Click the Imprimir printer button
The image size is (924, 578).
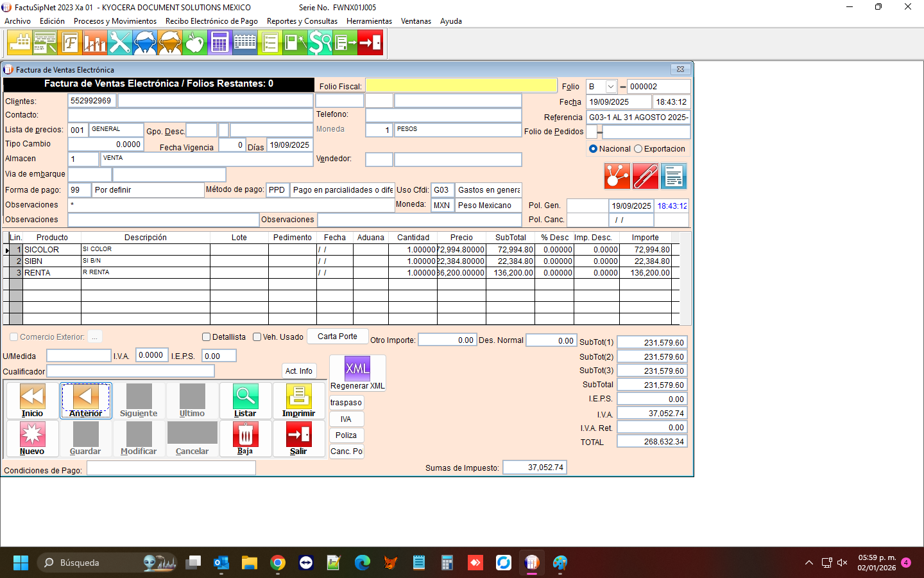tap(298, 401)
